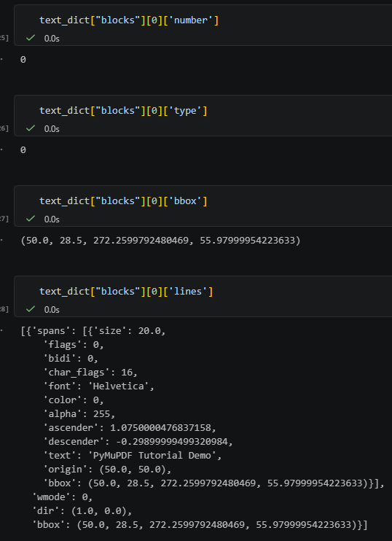Focus the code cell ending with ['bbox']
Viewport: 392px width, 541px height.
[203, 206]
